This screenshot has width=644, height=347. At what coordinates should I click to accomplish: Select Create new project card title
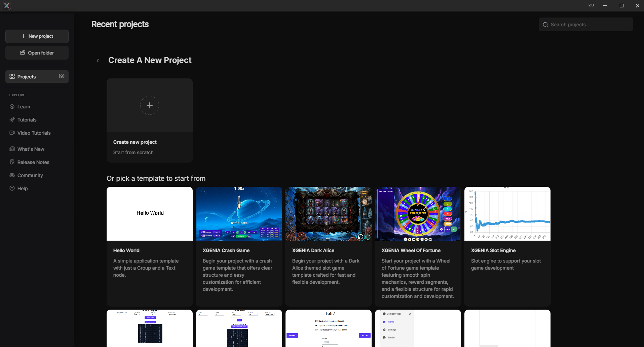pyautogui.click(x=135, y=142)
